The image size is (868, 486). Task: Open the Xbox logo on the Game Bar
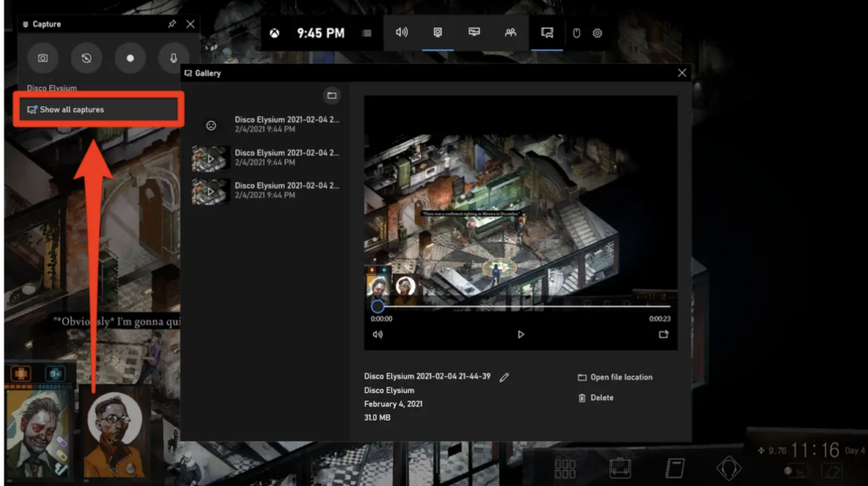274,33
